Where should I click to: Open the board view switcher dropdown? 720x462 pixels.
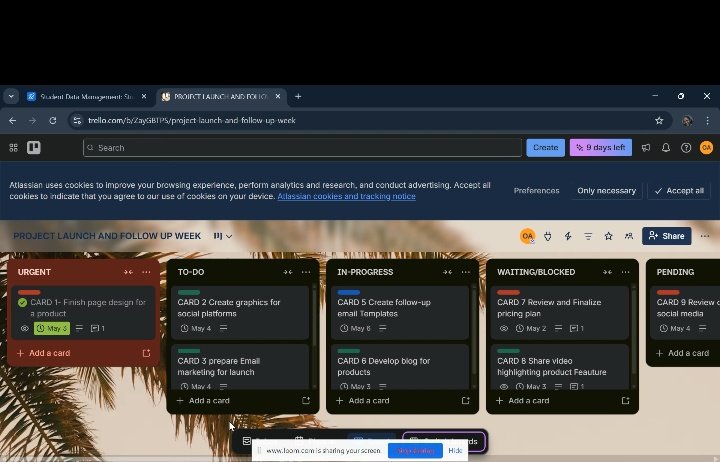[x=223, y=236]
